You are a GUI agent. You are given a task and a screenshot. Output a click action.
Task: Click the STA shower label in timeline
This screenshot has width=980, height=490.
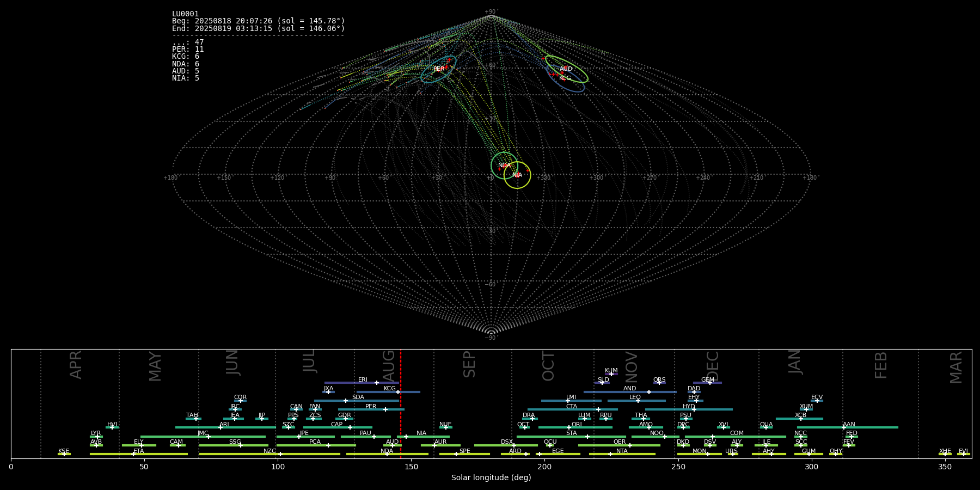tap(572, 433)
